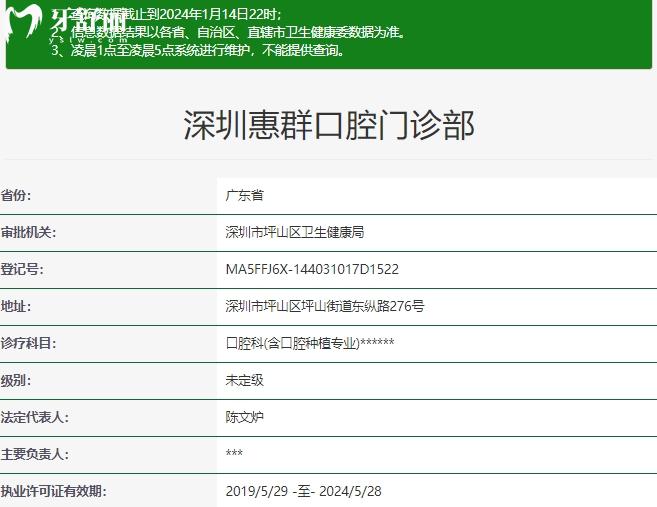
Task: Click the 审批机关 label
Action: [28, 232]
